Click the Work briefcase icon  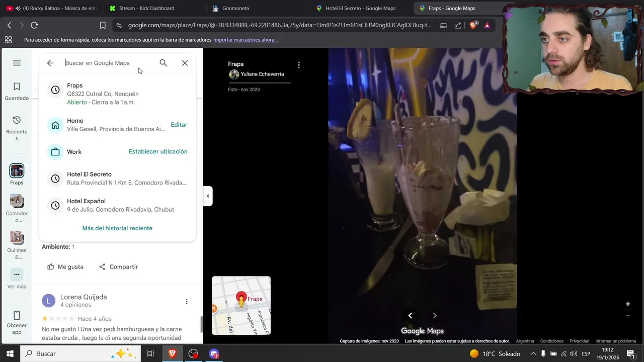point(55,151)
